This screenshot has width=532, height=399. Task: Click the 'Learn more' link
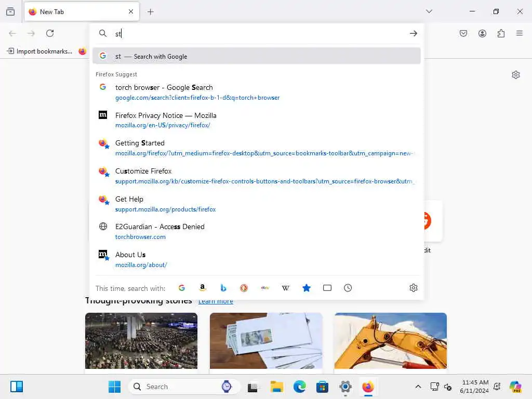click(x=216, y=301)
